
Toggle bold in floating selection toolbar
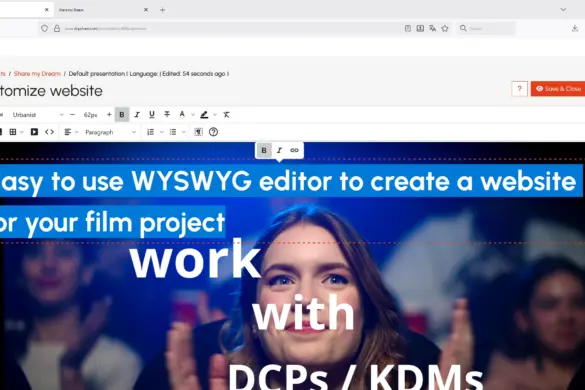click(x=264, y=150)
